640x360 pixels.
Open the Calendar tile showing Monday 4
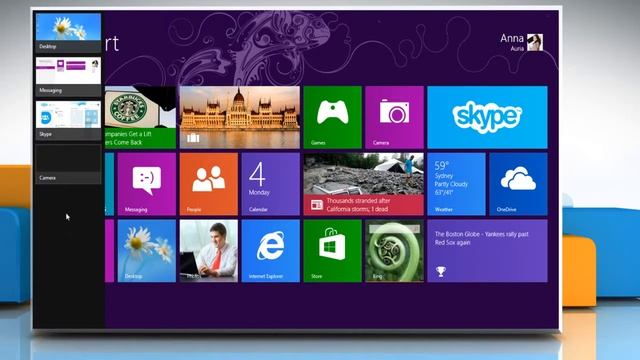point(270,184)
